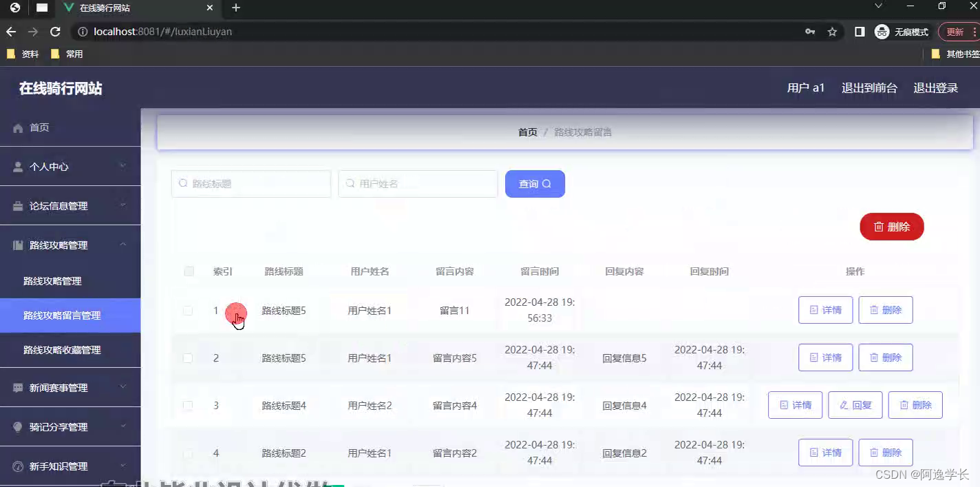
Task: Expand 新手知识管理 sidebar menu
Action: pyautogui.click(x=70, y=466)
